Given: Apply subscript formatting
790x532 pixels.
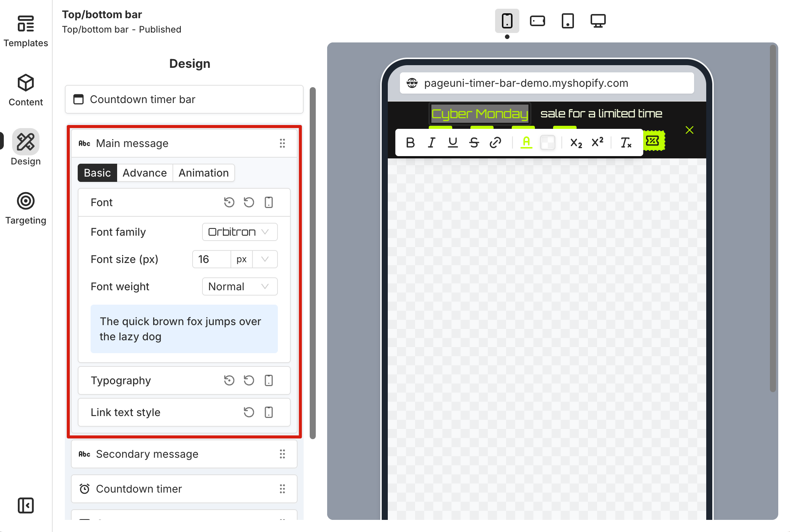Looking at the screenshot, I should pyautogui.click(x=576, y=142).
